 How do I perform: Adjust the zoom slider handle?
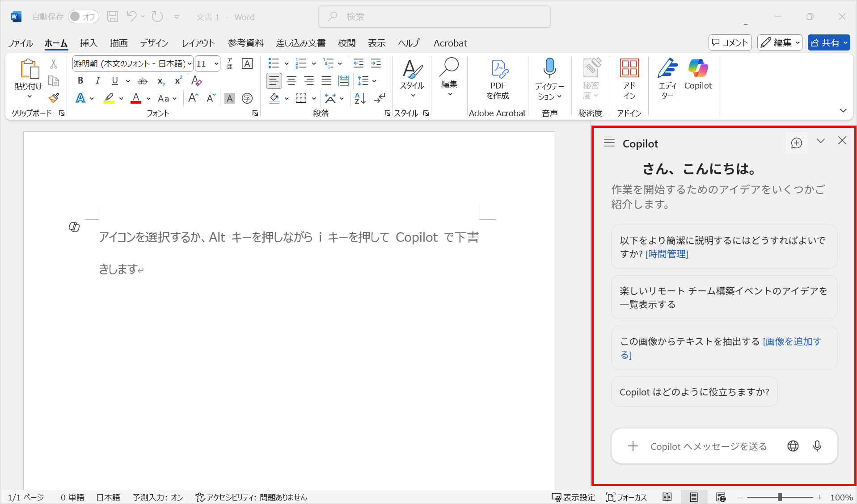click(x=780, y=497)
